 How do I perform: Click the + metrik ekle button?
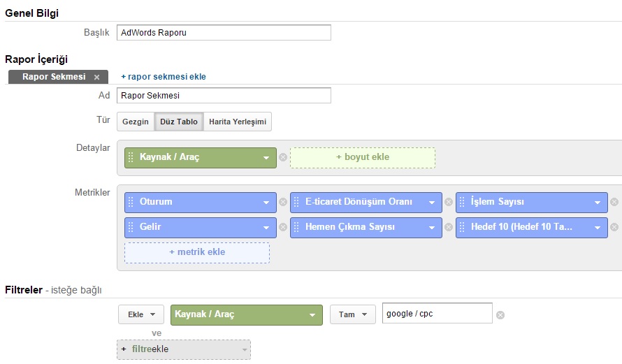coord(197,252)
